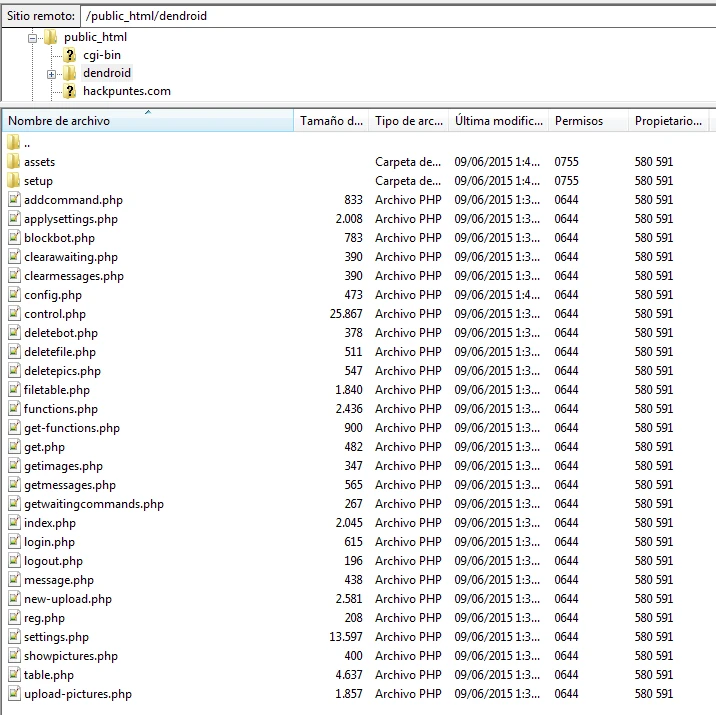Click the deletepics.php file icon

point(15,371)
